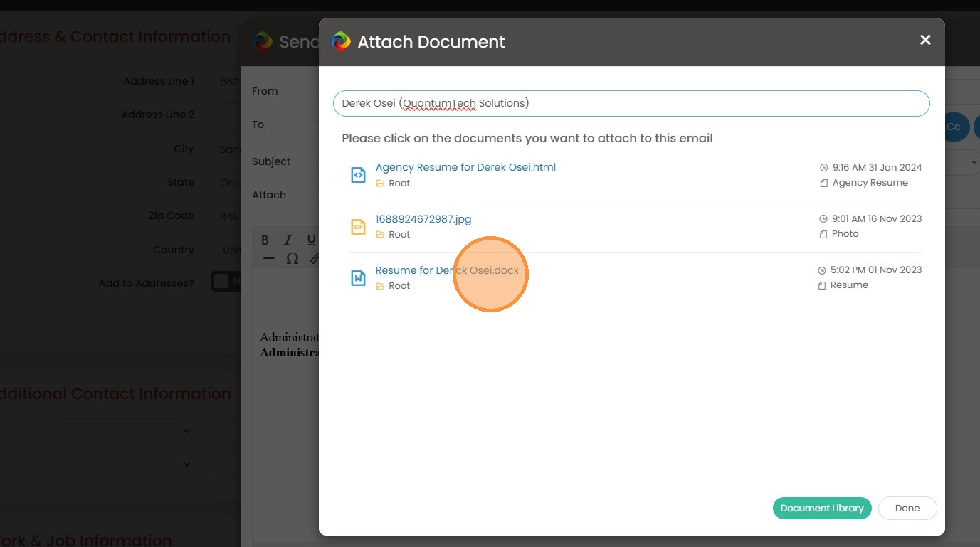Click the Bold formatting icon
The image size is (980, 547).
point(265,240)
